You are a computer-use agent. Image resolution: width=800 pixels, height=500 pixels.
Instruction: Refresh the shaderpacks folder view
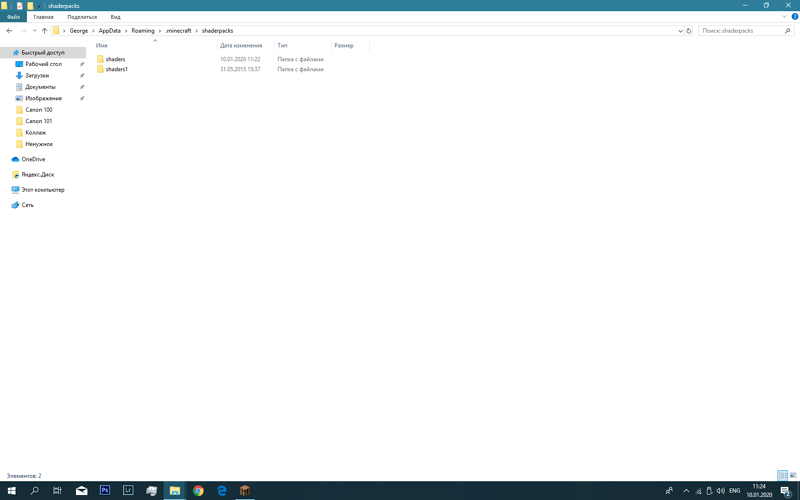[x=689, y=31]
